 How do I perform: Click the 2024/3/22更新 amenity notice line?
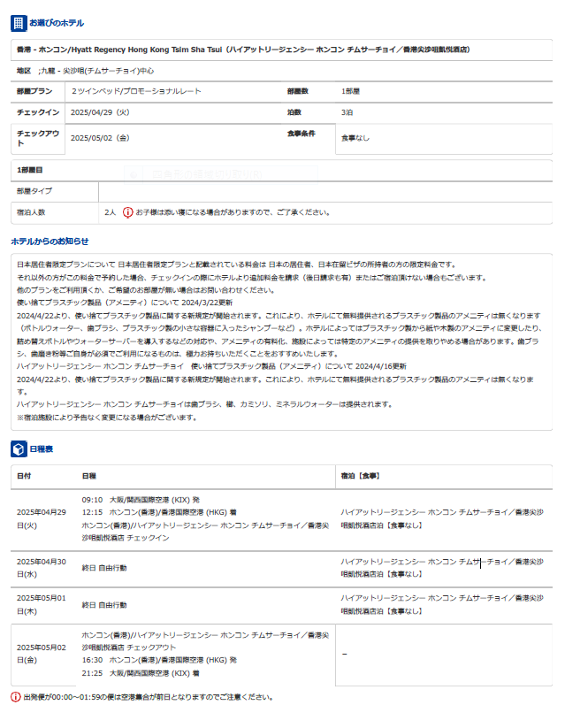click(x=125, y=303)
